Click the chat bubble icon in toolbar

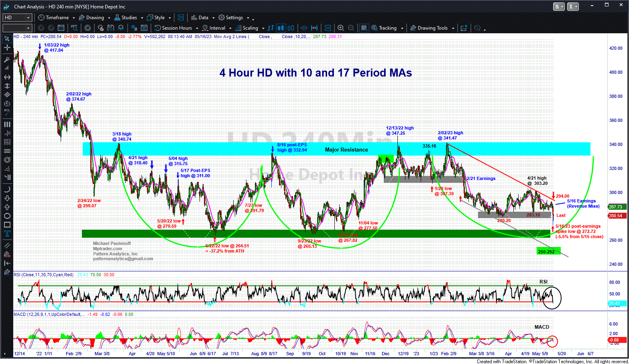(x=477, y=28)
